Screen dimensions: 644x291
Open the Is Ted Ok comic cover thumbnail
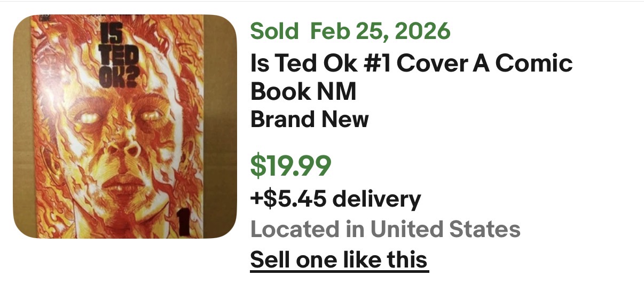point(124,127)
